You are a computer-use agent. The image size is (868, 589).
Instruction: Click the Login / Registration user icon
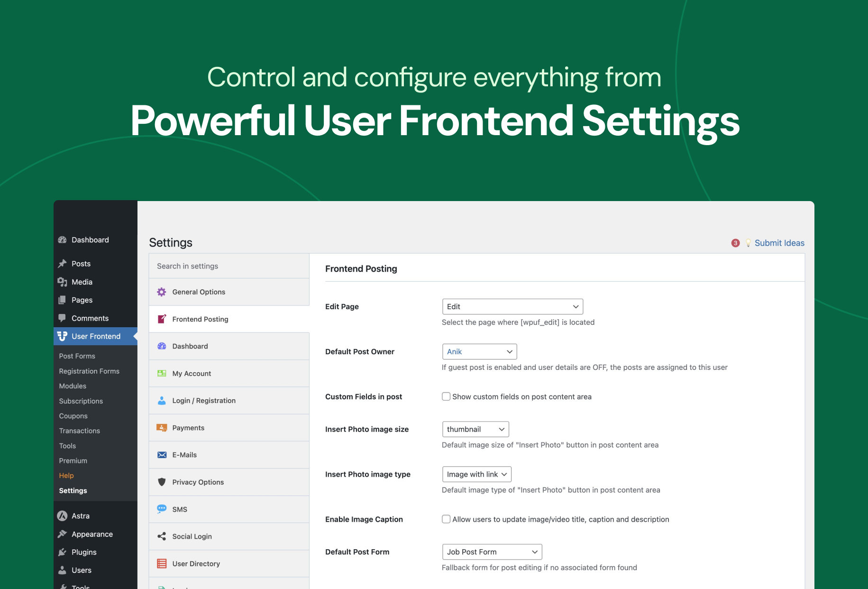(162, 401)
